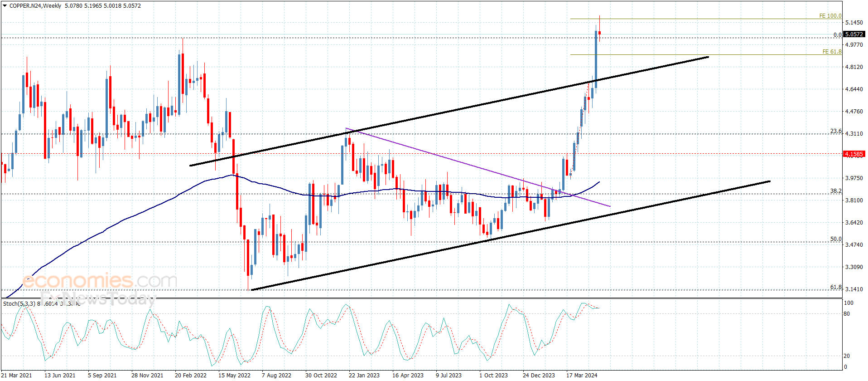Click the 15 May 2022 date marker

click(x=234, y=375)
